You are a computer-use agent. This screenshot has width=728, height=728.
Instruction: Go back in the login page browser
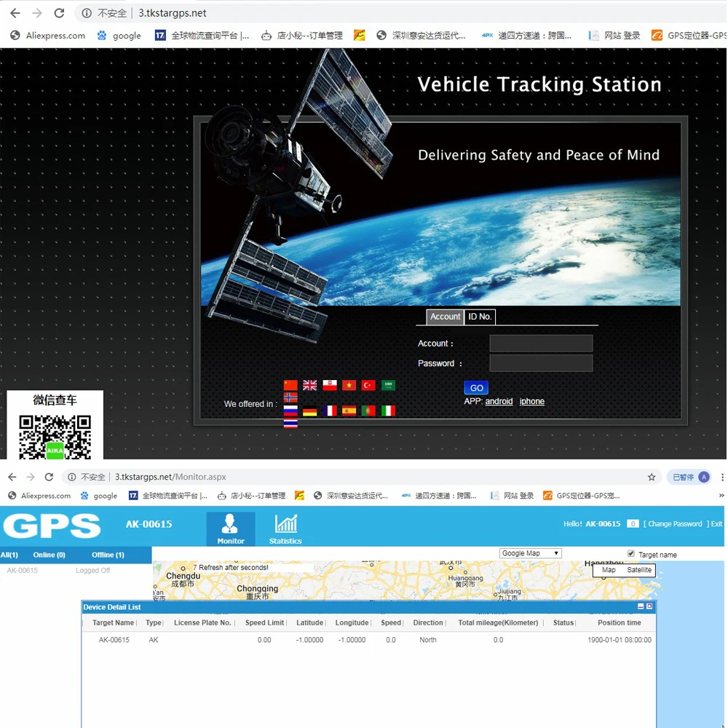pos(15,13)
